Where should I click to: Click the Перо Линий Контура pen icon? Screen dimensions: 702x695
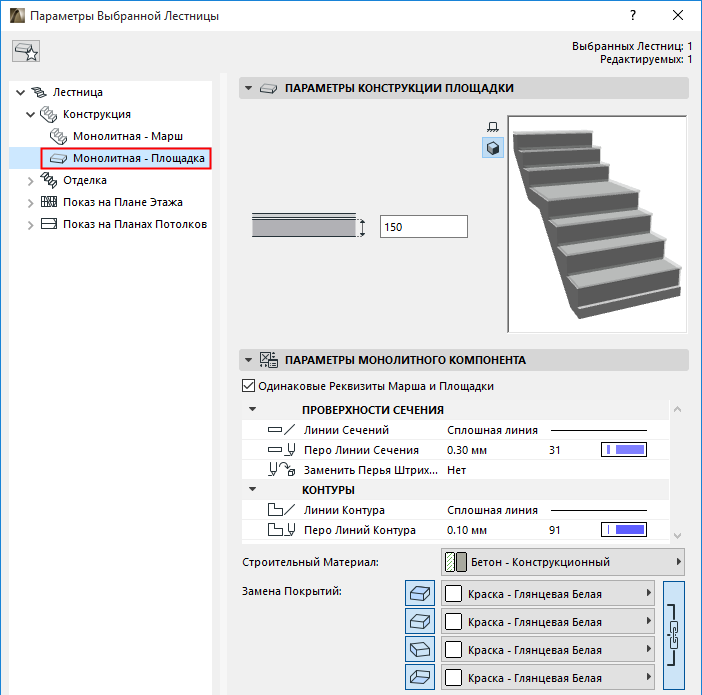[282, 530]
